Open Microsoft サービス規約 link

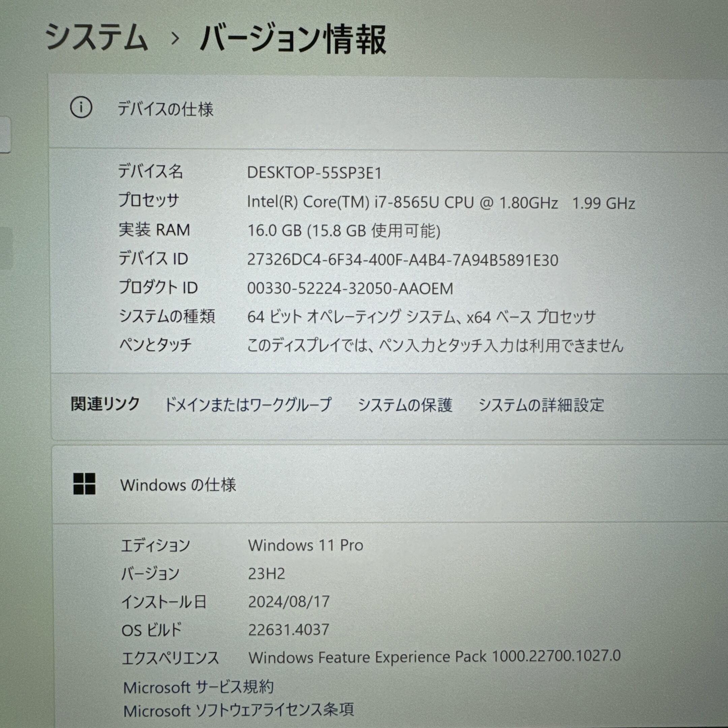(198, 687)
